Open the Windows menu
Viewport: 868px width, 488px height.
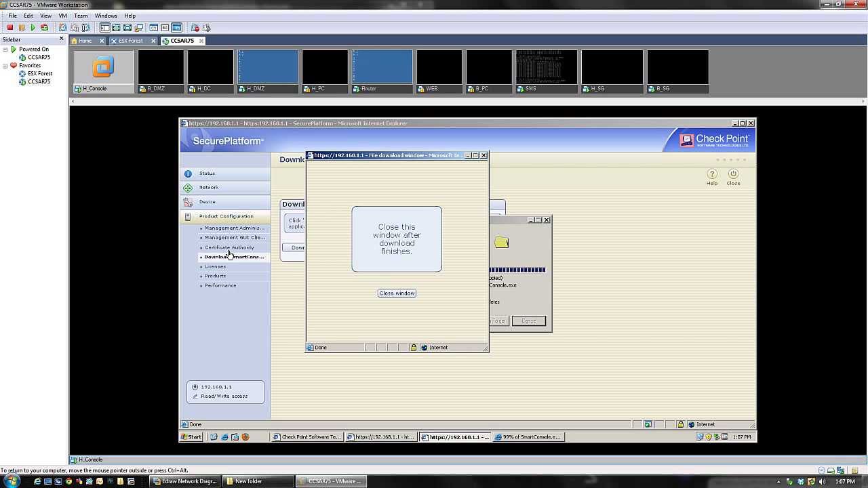coord(106,16)
